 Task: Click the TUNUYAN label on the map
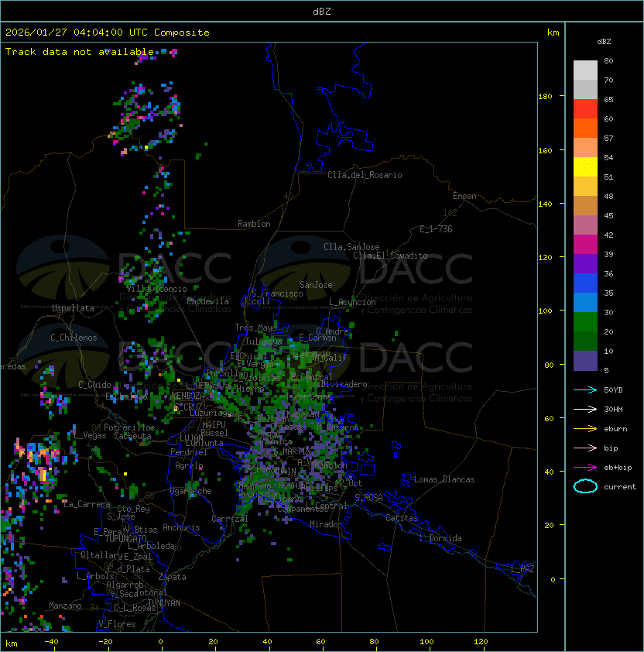point(164,602)
